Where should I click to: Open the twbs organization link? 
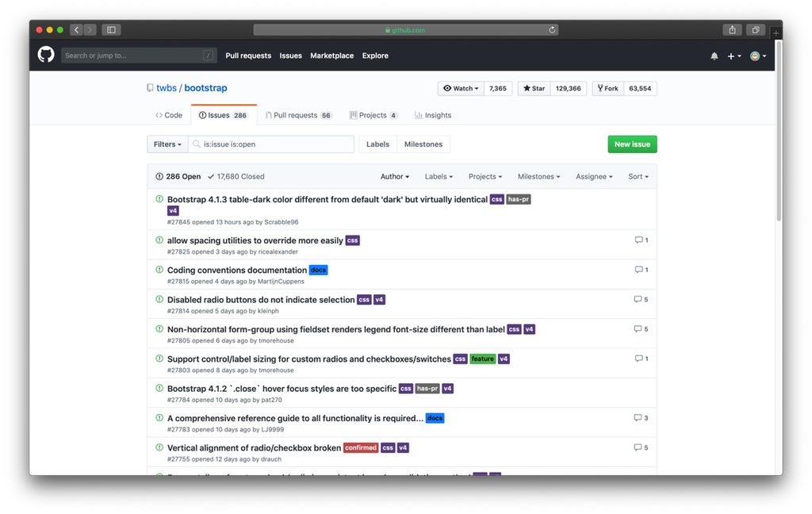pyautogui.click(x=167, y=88)
